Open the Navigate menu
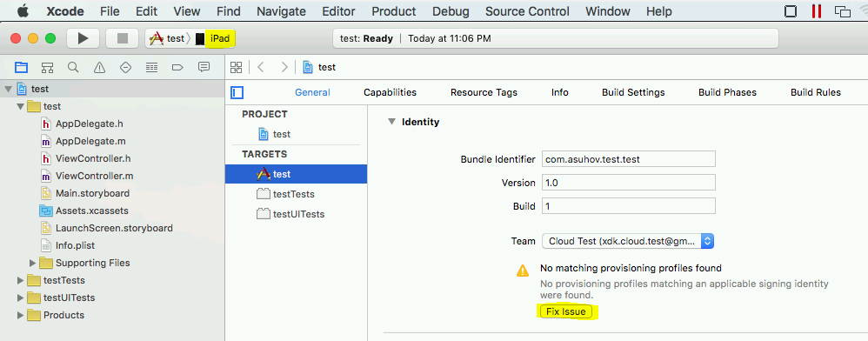The width and height of the screenshot is (868, 341). pos(281,11)
